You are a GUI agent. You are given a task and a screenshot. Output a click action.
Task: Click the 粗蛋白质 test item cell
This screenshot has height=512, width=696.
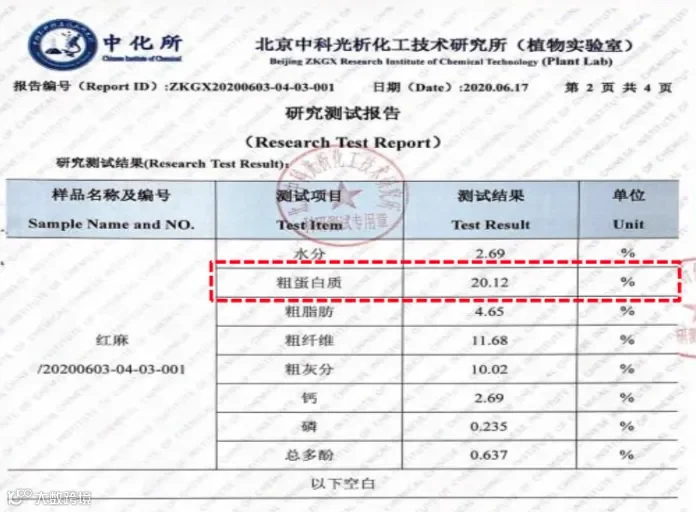(x=309, y=282)
